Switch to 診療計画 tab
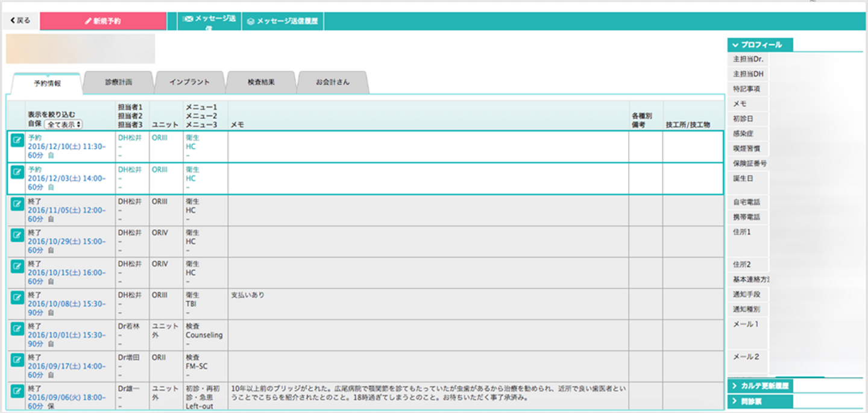The width and height of the screenshot is (868, 413). pyautogui.click(x=118, y=82)
